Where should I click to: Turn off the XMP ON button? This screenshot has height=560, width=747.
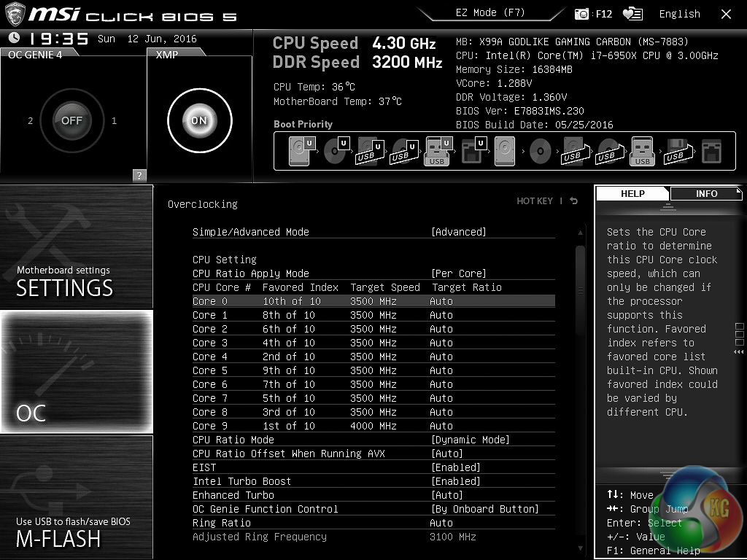tap(199, 120)
